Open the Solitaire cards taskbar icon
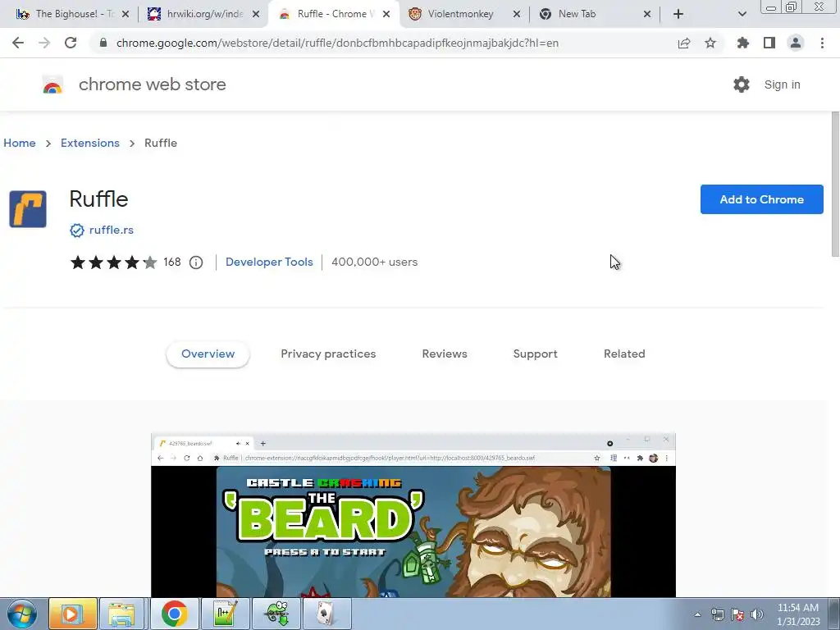The width and height of the screenshot is (840, 630). pos(326,614)
